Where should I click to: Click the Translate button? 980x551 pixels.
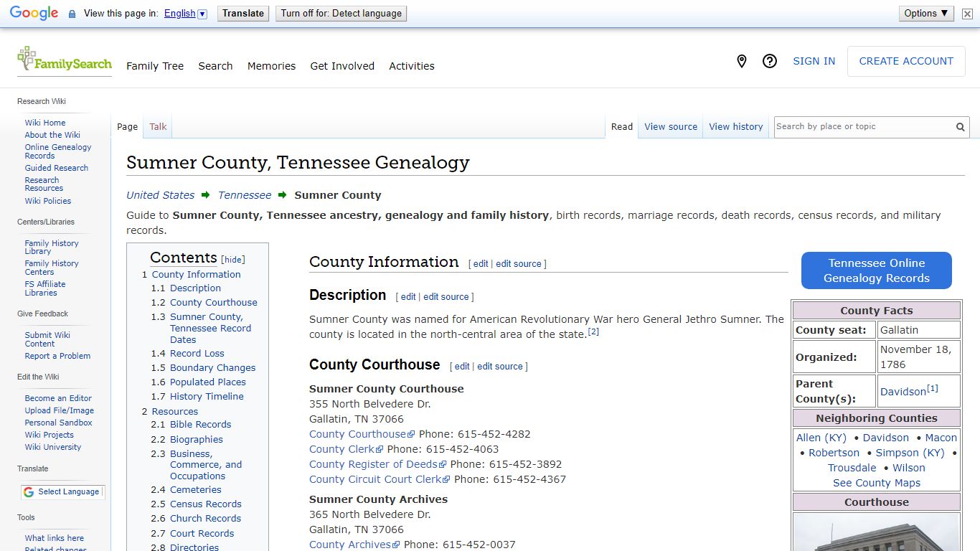pos(243,14)
